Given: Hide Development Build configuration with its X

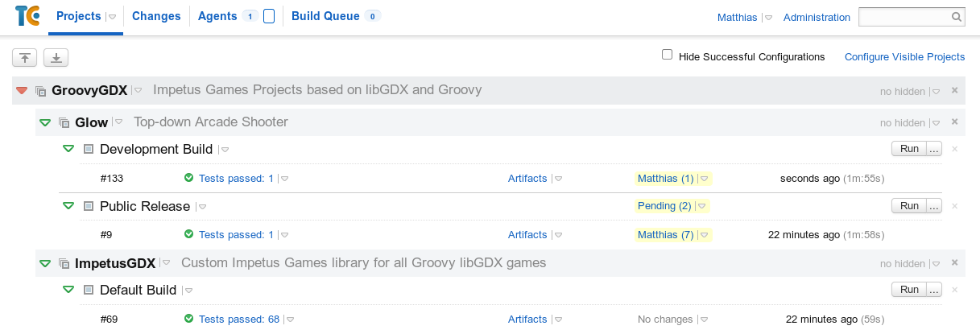Looking at the screenshot, I should [954, 149].
